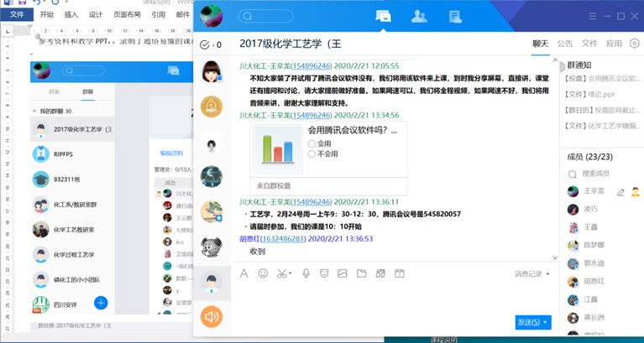This screenshot has width=644, height=343.
Task: Select the '会用' poll option
Action: point(312,143)
